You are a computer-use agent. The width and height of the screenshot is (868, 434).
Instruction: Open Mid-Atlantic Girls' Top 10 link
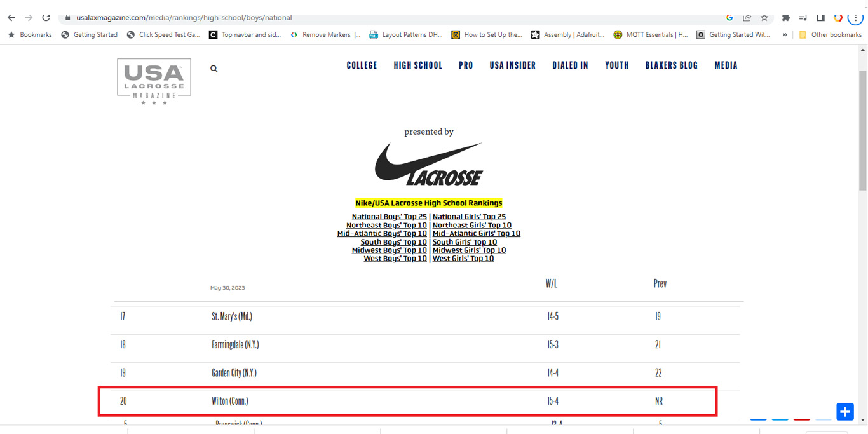(477, 233)
